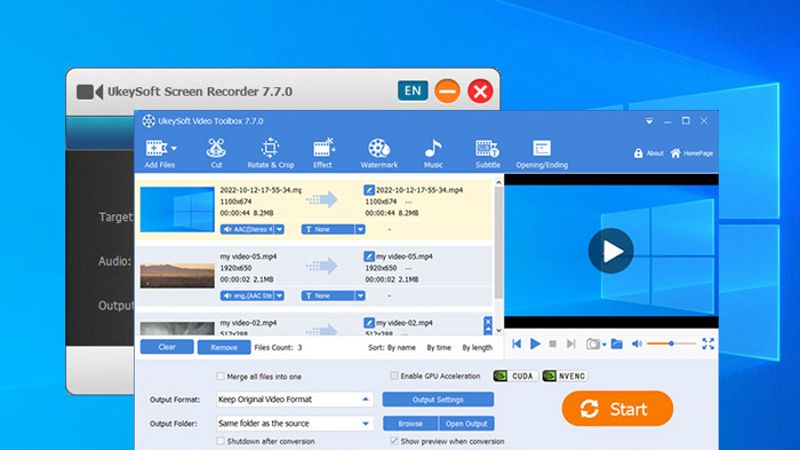The image size is (800, 450).
Task: Enable GPU Acceleration checkbox
Action: pyautogui.click(x=394, y=376)
